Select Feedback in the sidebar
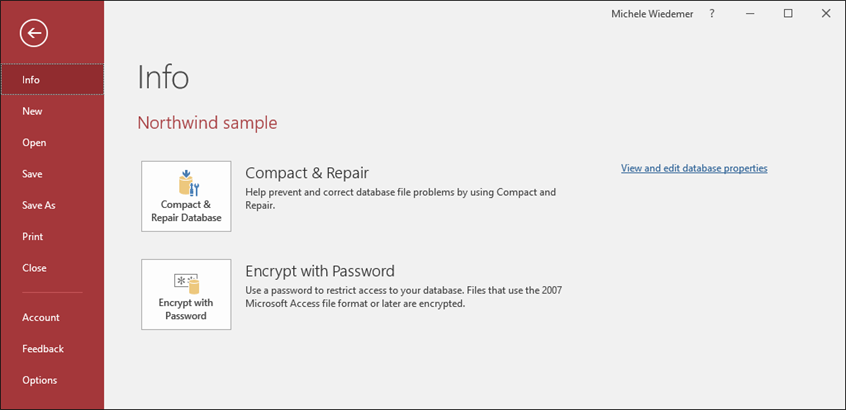The width and height of the screenshot is (846, 410). tap(52, 348)
